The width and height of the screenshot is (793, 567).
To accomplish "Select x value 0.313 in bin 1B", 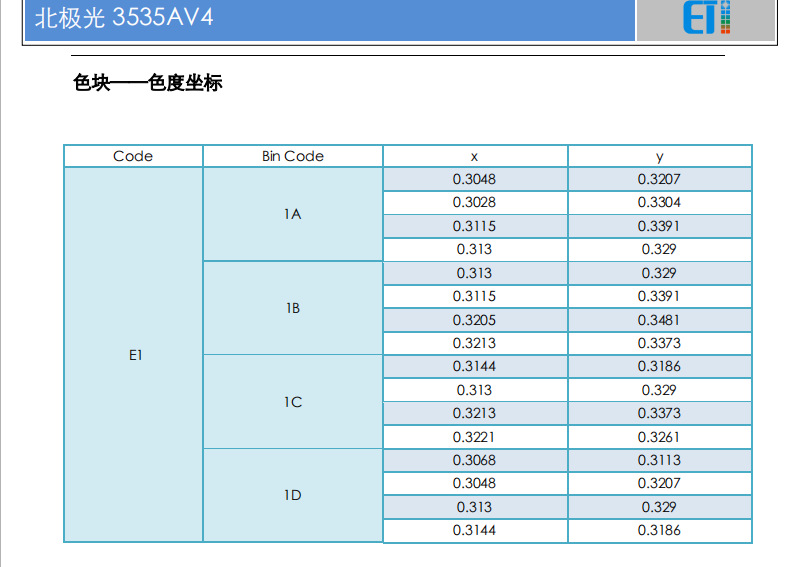I will tap(474, 273).
